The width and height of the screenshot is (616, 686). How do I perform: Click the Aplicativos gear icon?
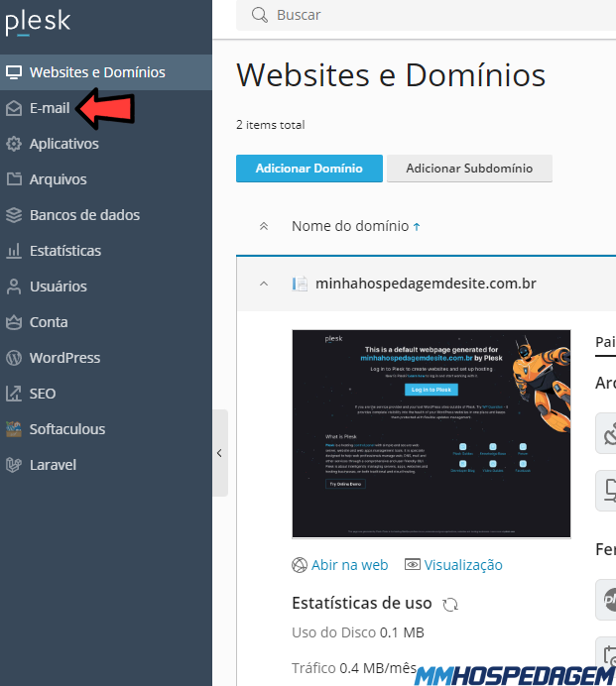(x=14, y=144)
